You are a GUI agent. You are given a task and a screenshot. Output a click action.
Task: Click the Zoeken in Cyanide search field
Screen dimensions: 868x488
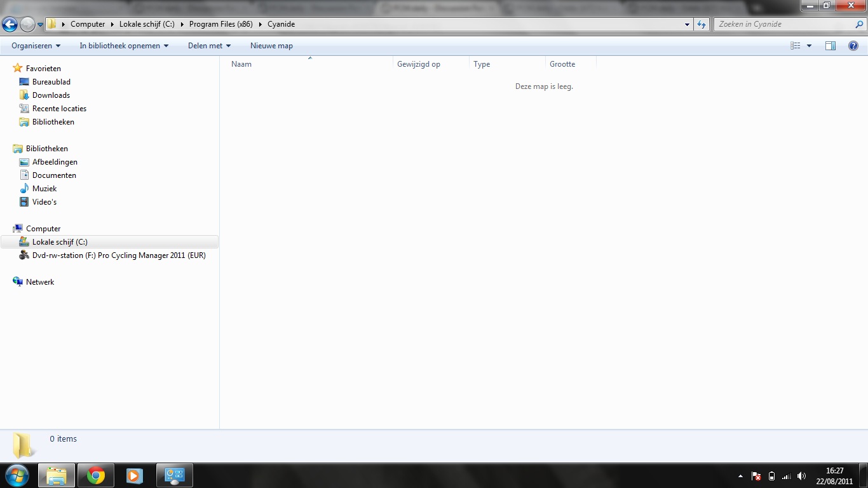click(785, 24)
